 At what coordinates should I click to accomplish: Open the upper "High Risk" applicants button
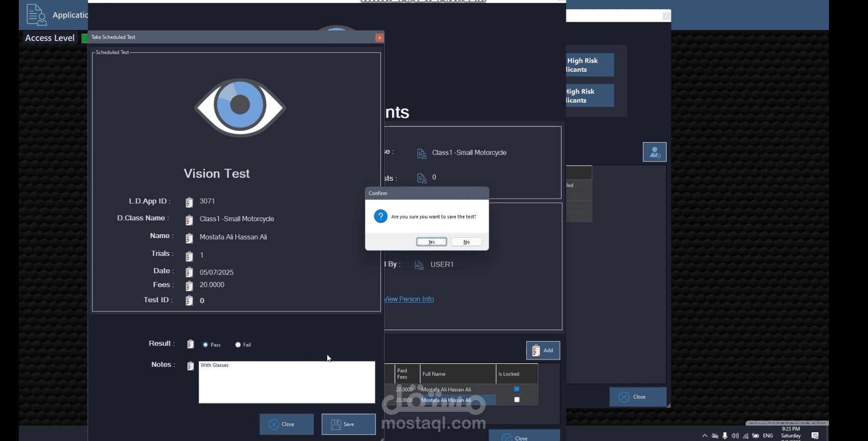pos(590,65)
